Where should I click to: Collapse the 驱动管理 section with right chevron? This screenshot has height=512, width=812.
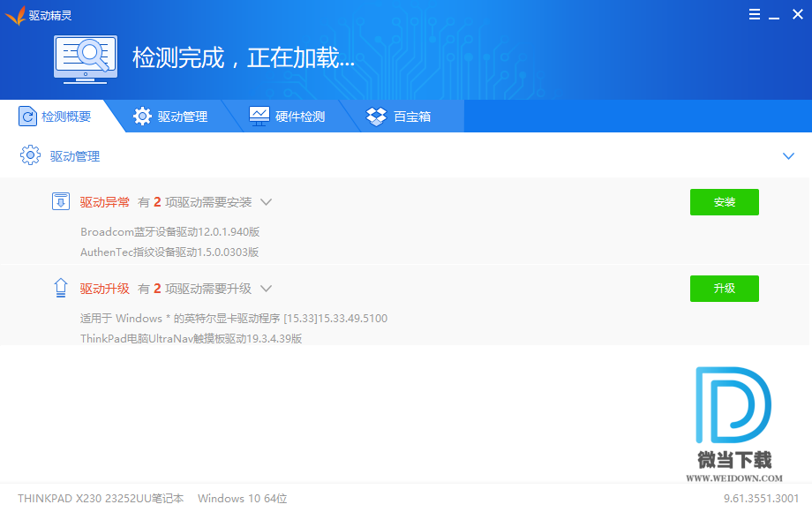(x=789, y=156)
